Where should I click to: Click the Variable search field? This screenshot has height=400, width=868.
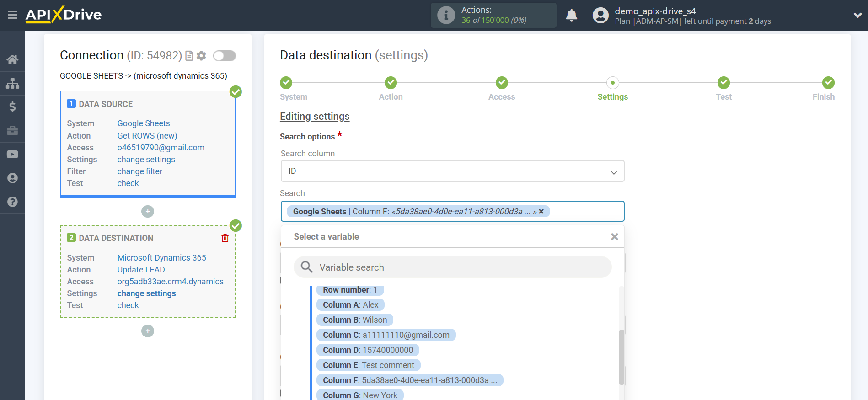(x=453, y=267)
